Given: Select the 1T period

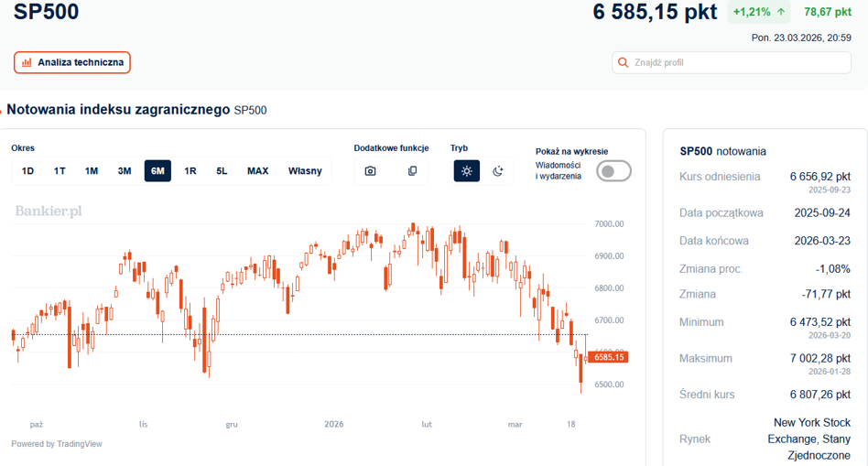Looking at the screenshot, I should (60, 171).
